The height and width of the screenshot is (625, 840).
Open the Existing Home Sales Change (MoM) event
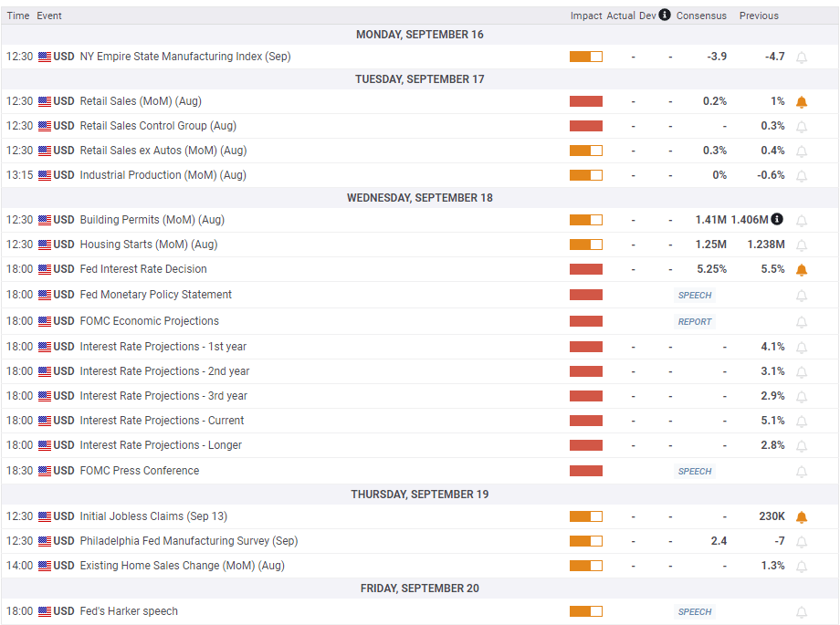pyautogui.click(x=182, y=566)
